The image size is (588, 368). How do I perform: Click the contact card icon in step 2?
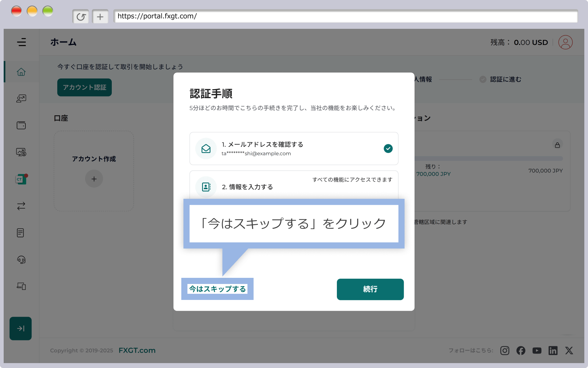coord(206,187)
